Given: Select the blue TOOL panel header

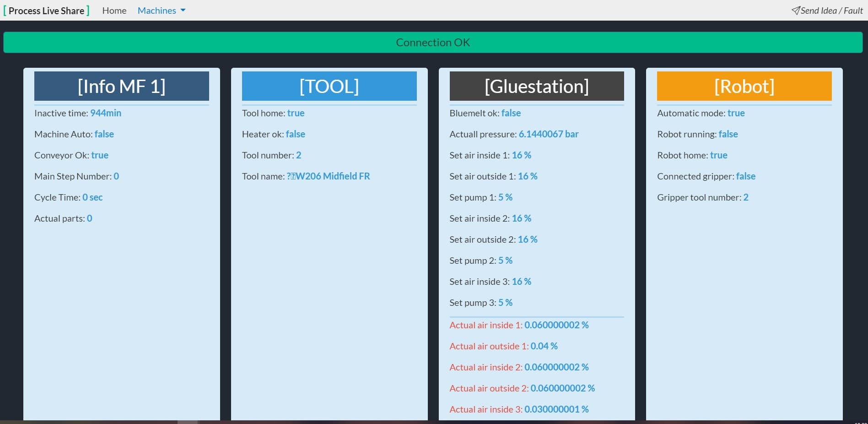Looking at the screenshot, I should [329, 86].
